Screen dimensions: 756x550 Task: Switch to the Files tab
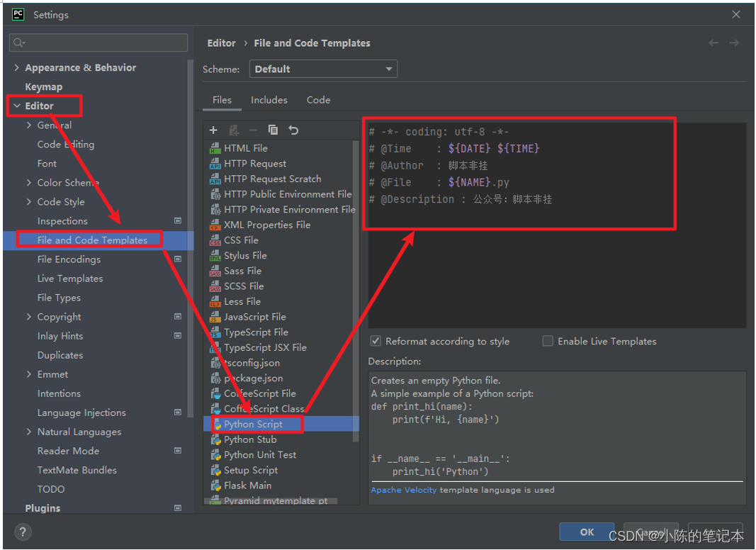click(x=222, y=100)
